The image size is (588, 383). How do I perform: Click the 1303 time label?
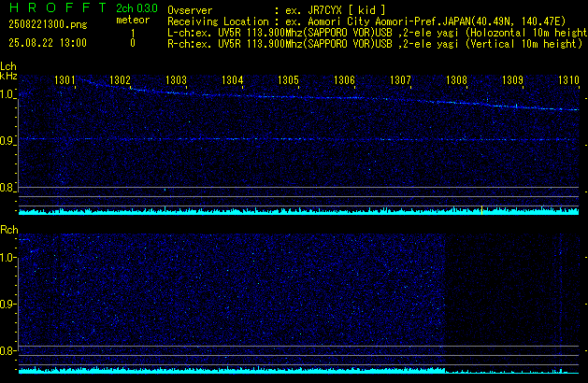point(176,80)
